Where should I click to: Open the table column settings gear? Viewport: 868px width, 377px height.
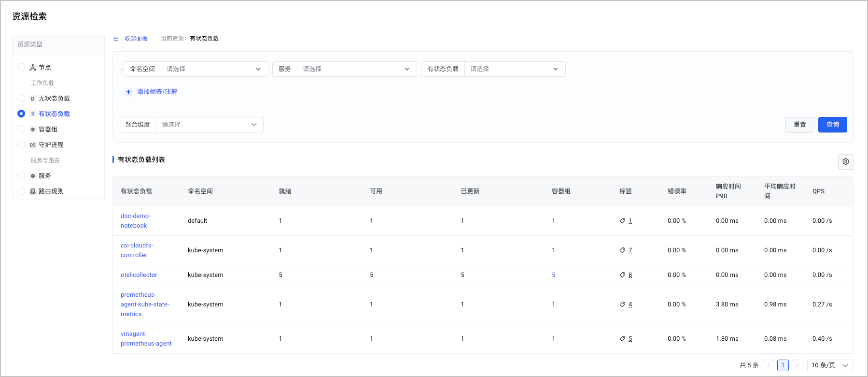click(x=846, y=162)
